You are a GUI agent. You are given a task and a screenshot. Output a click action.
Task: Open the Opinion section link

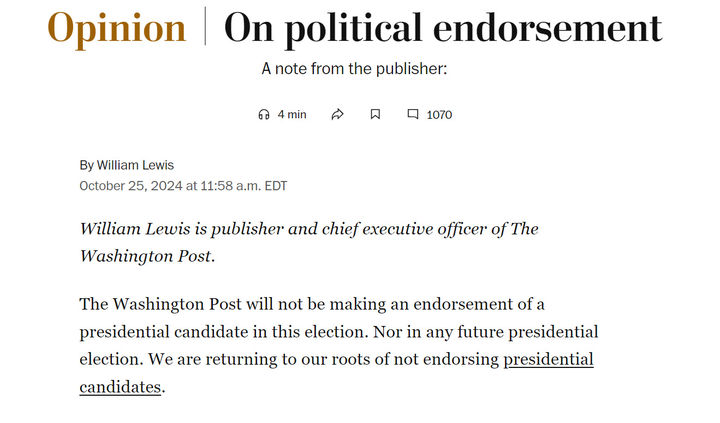(x=117, y=29)
